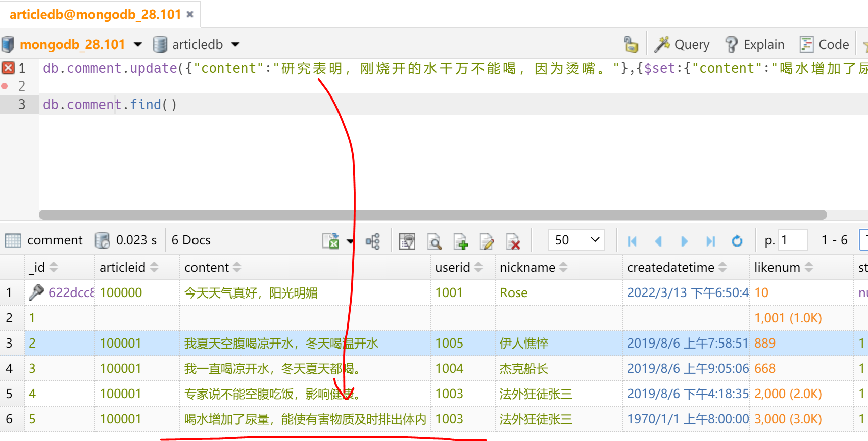Select the cell '今天天气真好，阳光明媚'

click(x=305, y=293)
